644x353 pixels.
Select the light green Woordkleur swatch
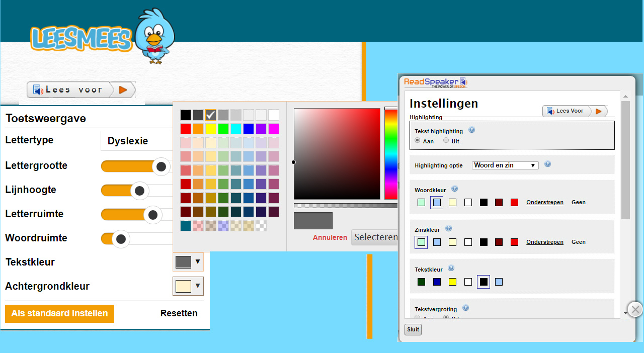pyautogui.click(x=421, y=203)
